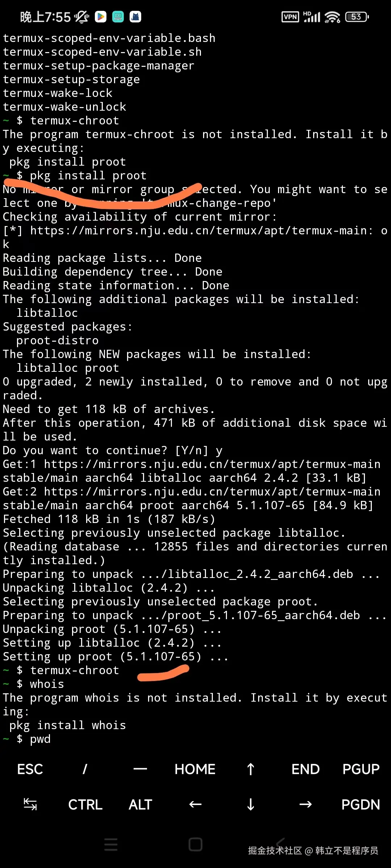Tap the down arrow key
Viewport: 391px width, 868px height.
coord(251,805)
